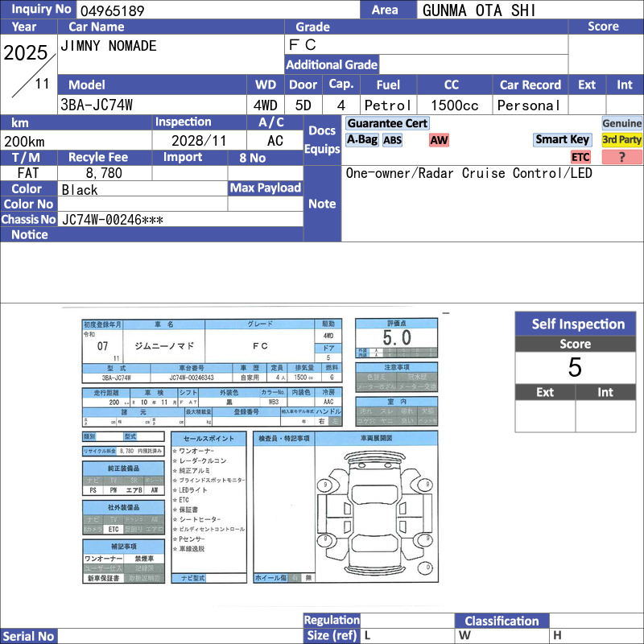
Task: Click the W size field
Action: coord(502,635)
